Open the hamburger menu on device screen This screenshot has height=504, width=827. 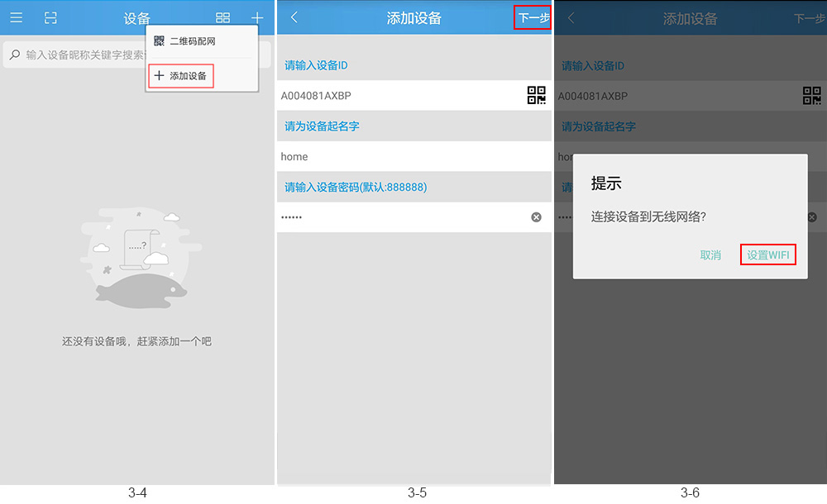(x=17, y=18)
